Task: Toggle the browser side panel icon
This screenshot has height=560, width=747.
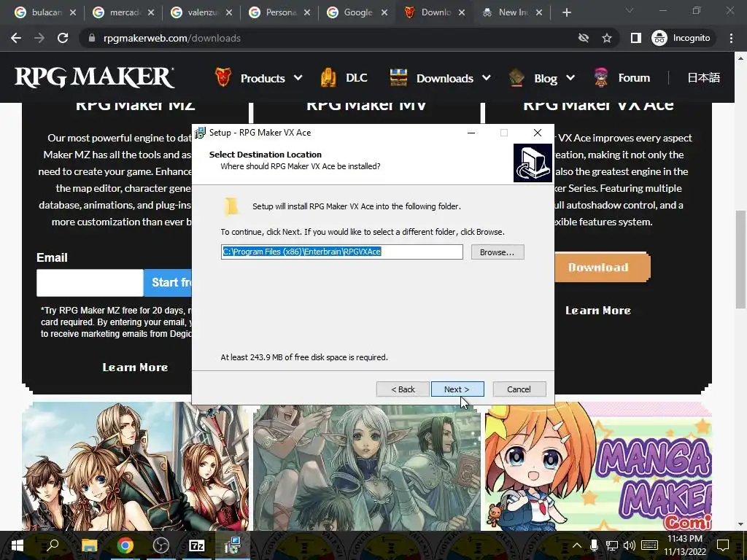Action: coord(636,38)
